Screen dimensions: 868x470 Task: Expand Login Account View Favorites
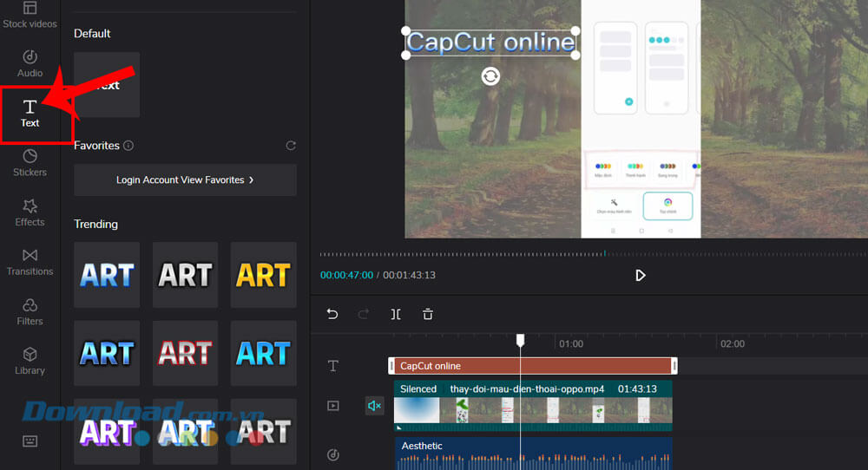(185, 180)
